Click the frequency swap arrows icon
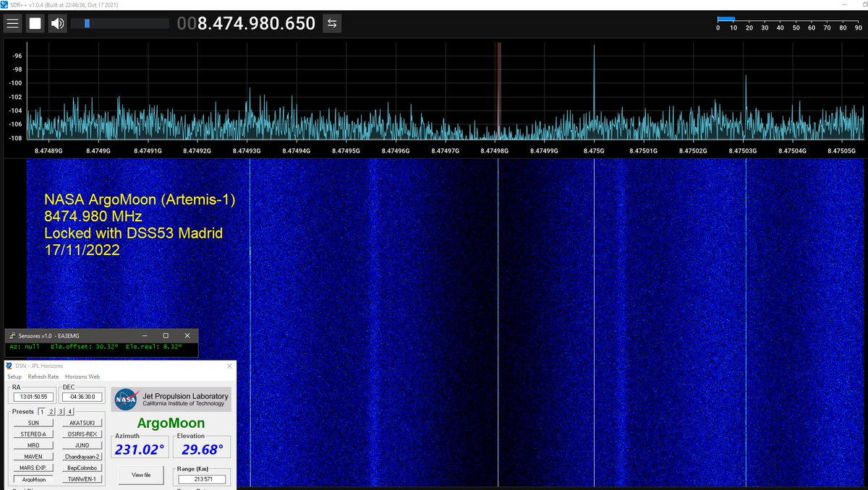 [x=331, y=23]
